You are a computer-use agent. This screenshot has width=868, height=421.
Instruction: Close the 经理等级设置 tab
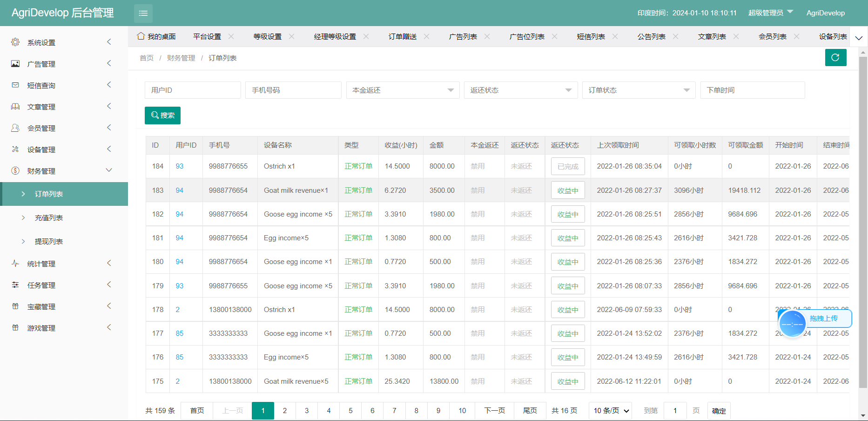366,36
